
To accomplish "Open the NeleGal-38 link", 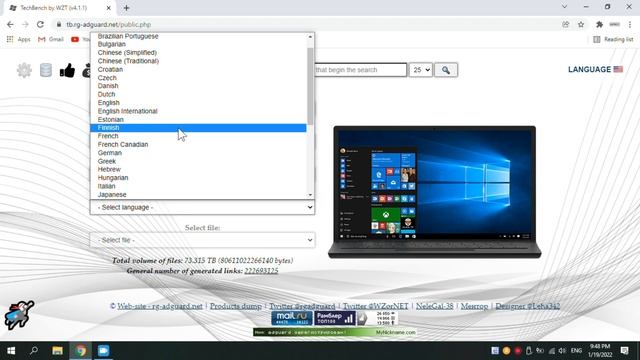I will 435,306.
